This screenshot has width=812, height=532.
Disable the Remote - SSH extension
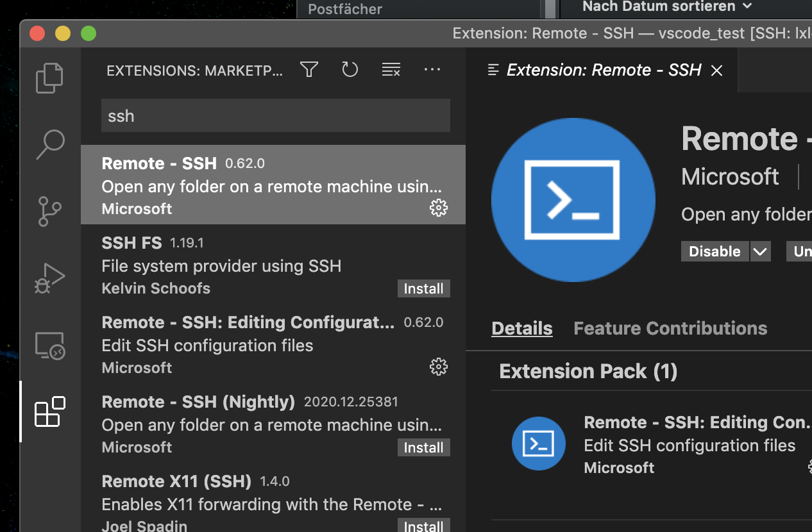715,251
